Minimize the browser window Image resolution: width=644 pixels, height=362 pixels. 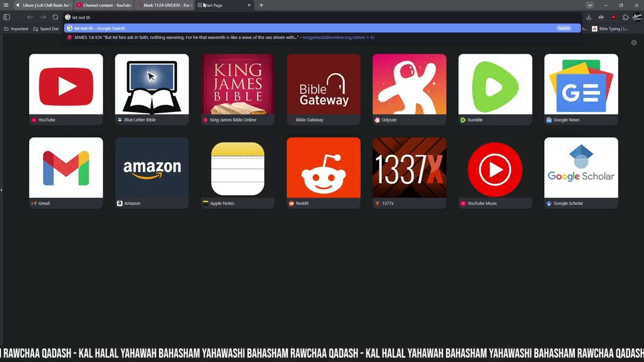click(x=606, y=5)
